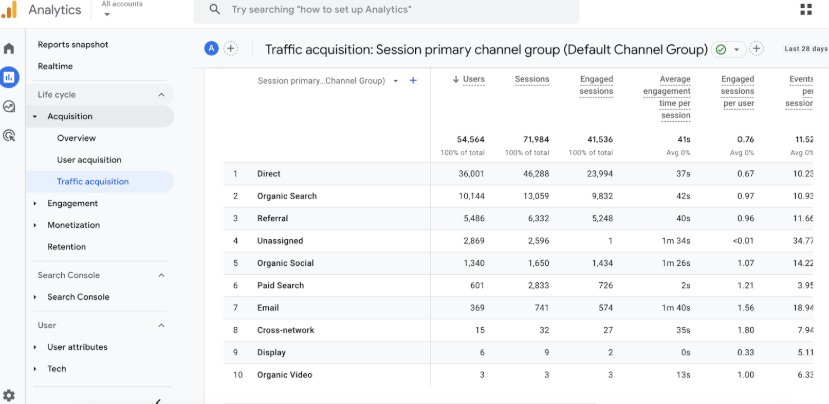Click the Organic Social row label
This screenshot has width=829, height=404.
285,263
